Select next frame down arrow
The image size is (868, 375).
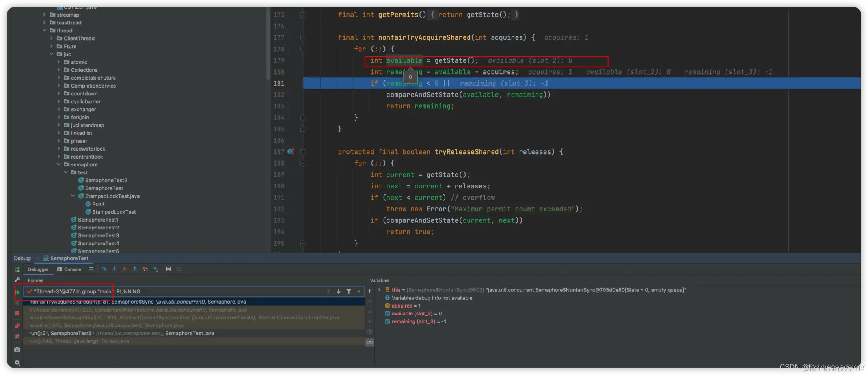pos(339,291)
